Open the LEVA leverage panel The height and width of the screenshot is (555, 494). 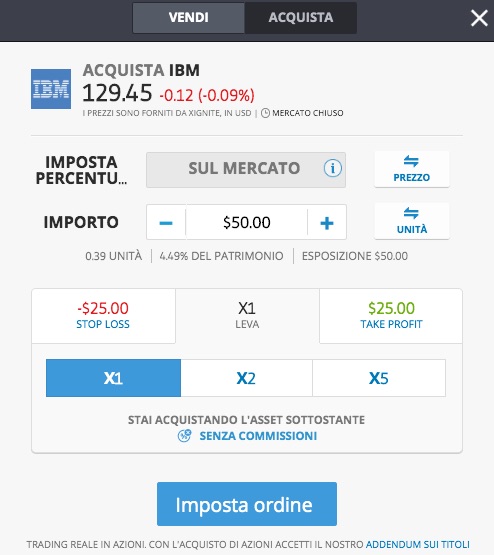pyautogui.click(x=247, y=316)
